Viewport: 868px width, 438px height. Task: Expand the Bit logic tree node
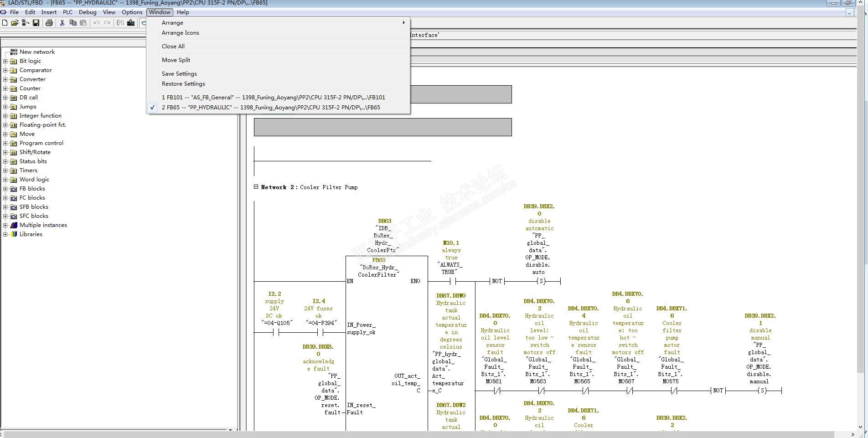click(x=5, y=61)
